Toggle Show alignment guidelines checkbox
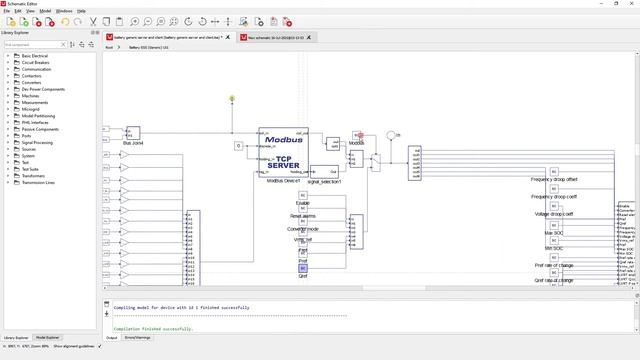 pyautogui.click(x=100, y=346)
